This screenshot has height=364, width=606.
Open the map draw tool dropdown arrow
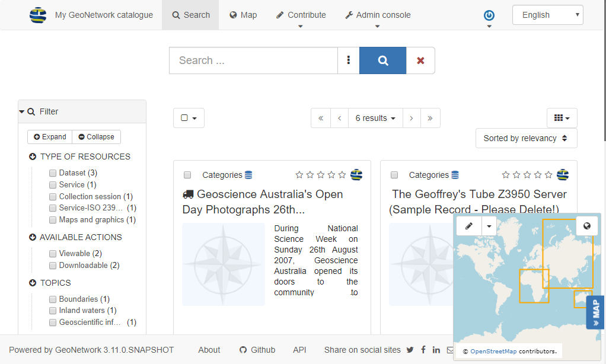(x=489, y=226)
